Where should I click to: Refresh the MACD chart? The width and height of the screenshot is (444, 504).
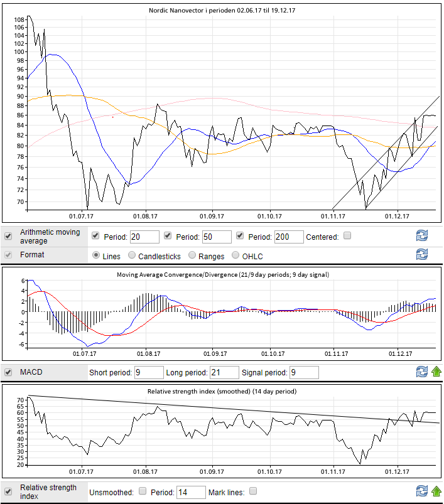421,372
